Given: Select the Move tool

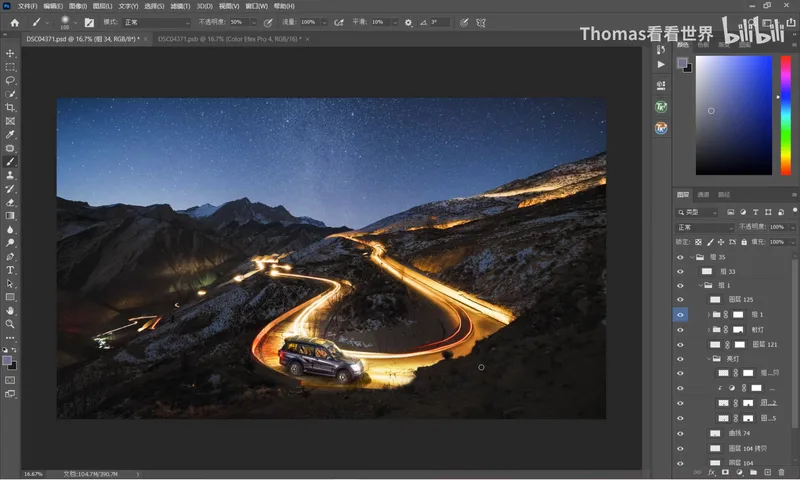Looking at the screenshot, I should tap(10, 54).
